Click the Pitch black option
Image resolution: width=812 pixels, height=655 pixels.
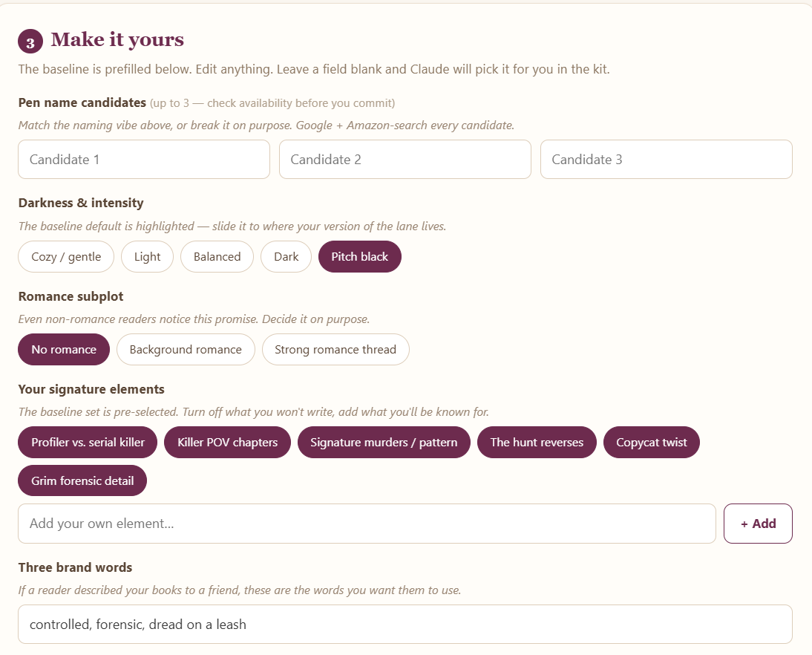tap(360, 256)
